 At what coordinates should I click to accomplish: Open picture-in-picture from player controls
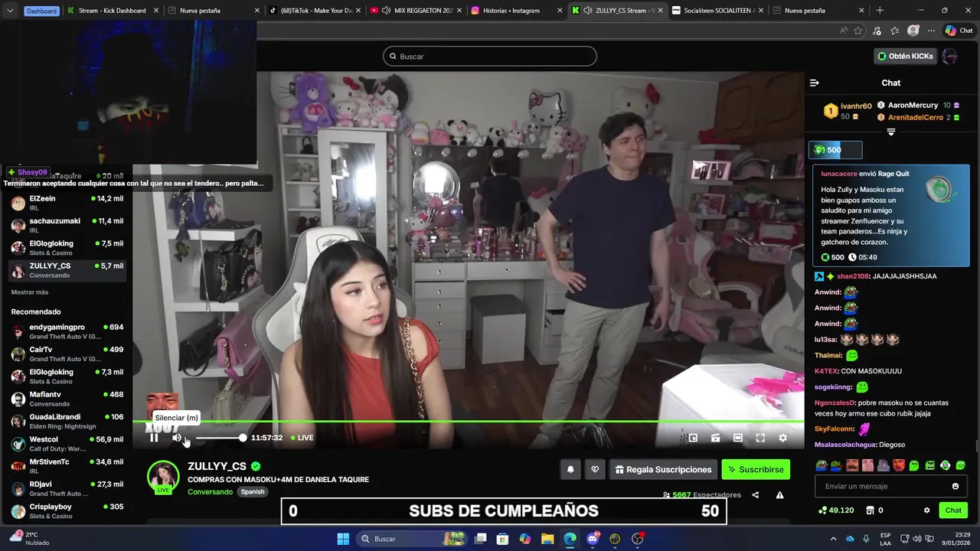[x=693, y=438]
